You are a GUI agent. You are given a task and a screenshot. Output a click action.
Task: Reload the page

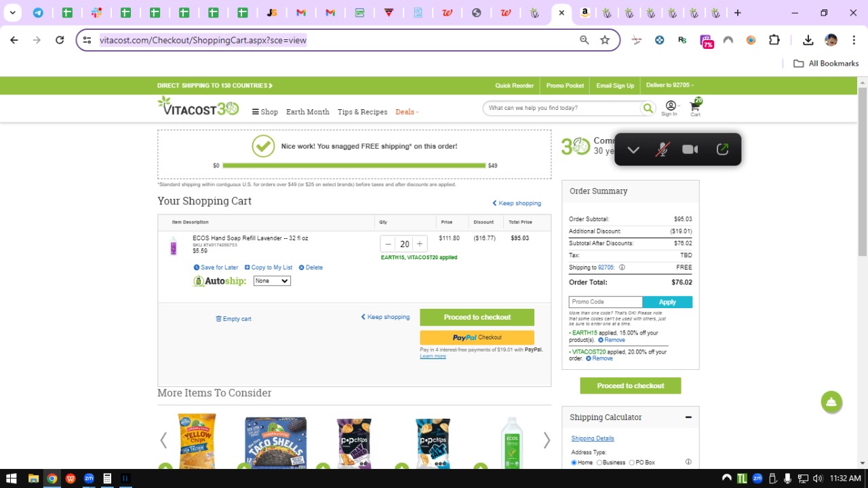(x=60, y=40)
